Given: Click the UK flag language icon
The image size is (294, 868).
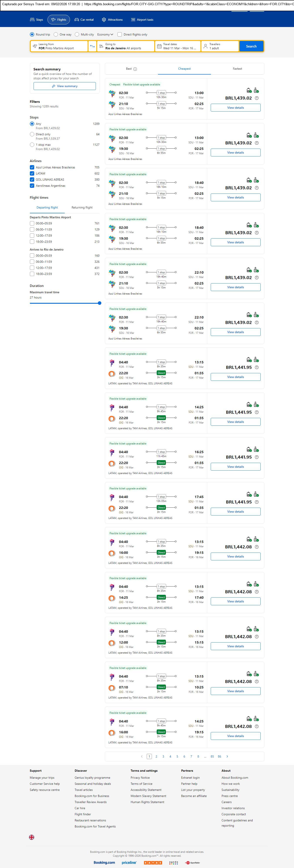Looking at the screenshot, I should click(x=32, y=837).
